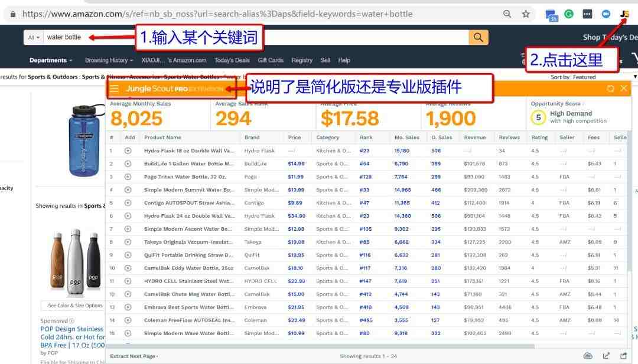This screenshot has width=638, height=364.
Task: Expand the Departments menu
Action: point(50,60)
